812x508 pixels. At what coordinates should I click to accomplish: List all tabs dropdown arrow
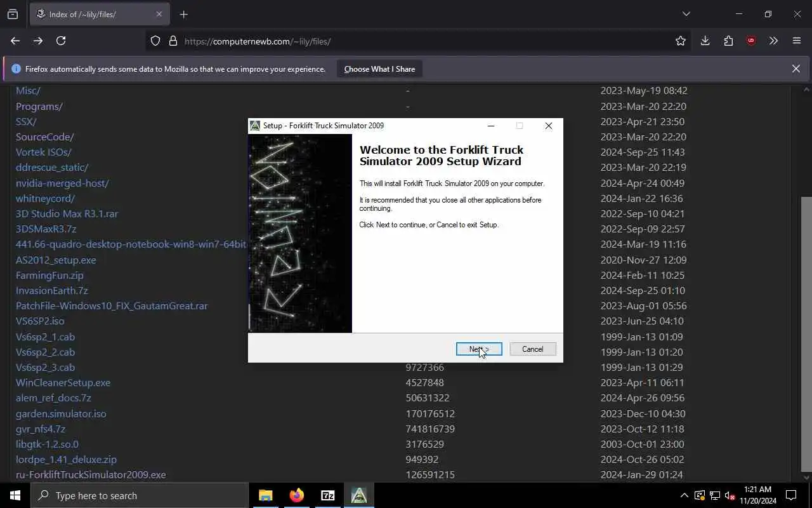[686, 14]
